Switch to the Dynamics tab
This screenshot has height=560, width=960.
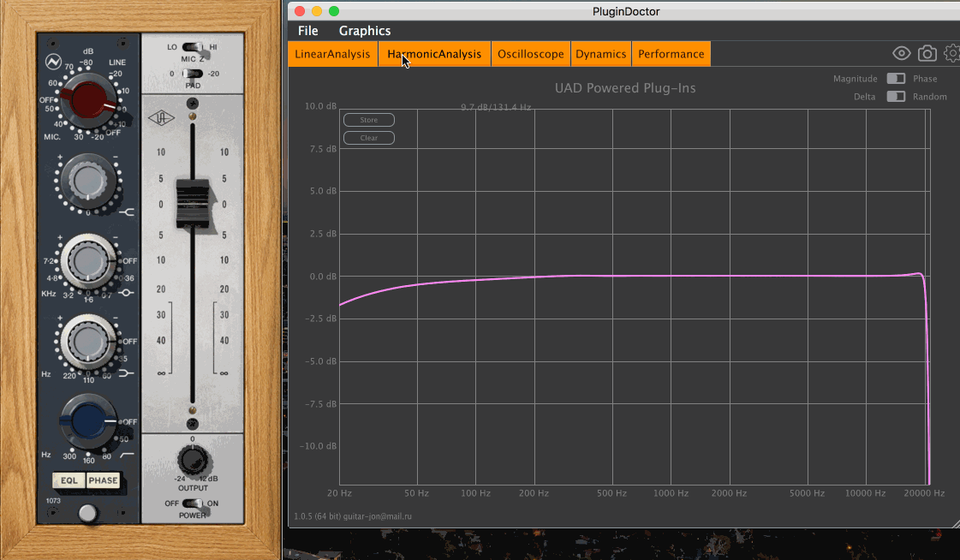click(x=600, y=54)
